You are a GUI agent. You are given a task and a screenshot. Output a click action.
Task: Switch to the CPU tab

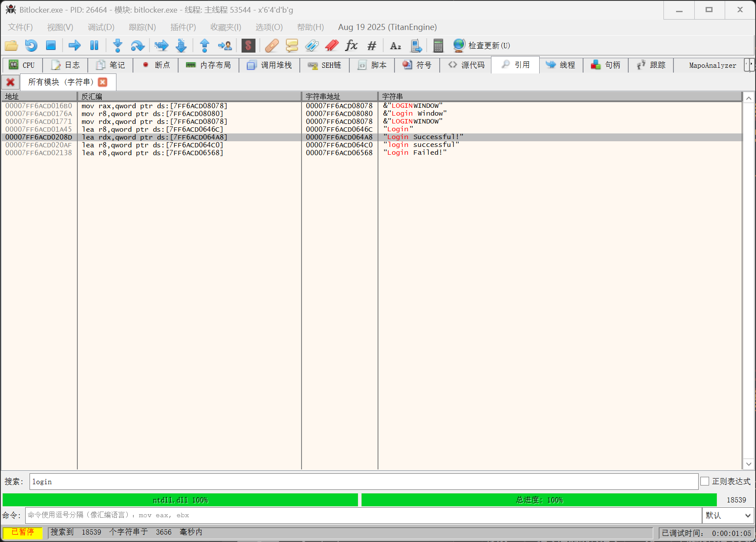tap(23, 65)
